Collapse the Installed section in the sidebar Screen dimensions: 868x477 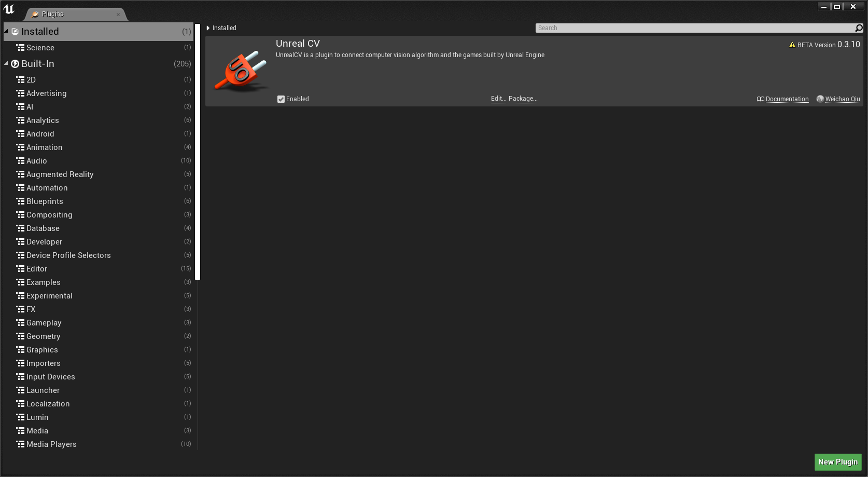point(6,31)
